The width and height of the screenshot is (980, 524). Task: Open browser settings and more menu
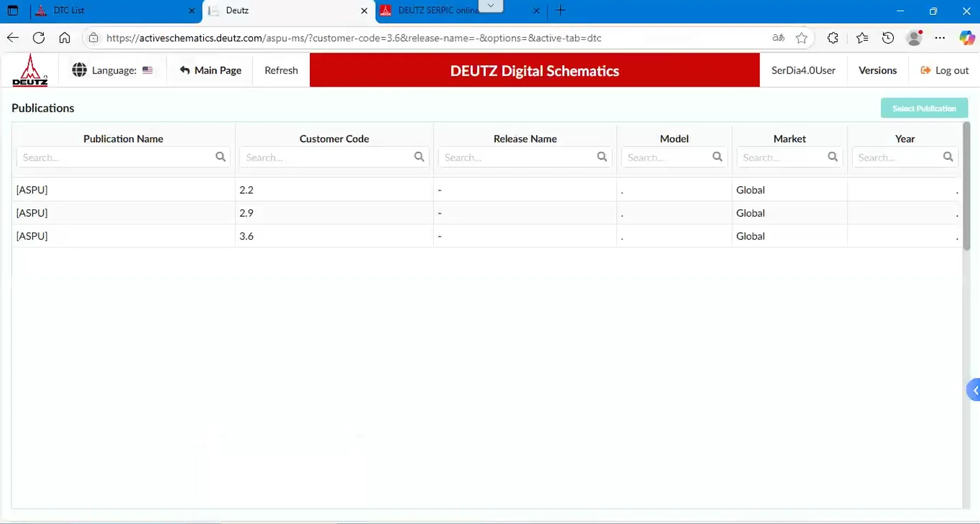940,38
